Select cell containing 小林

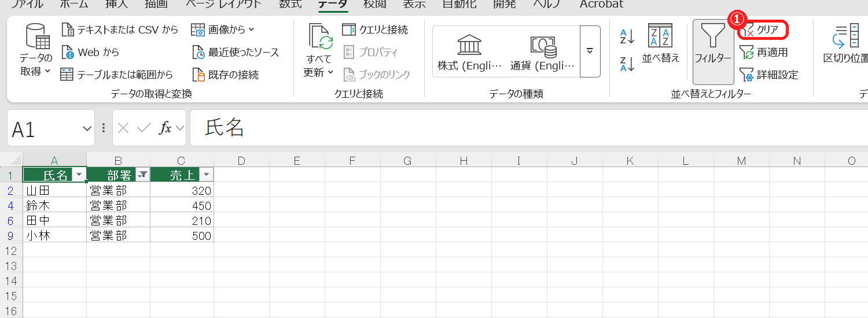click(54, 235)
